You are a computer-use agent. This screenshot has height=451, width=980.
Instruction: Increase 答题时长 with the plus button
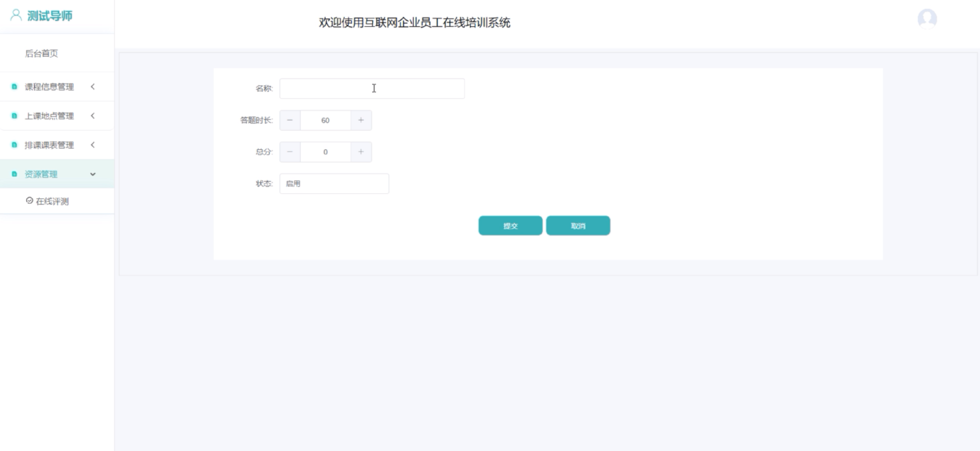361,120
